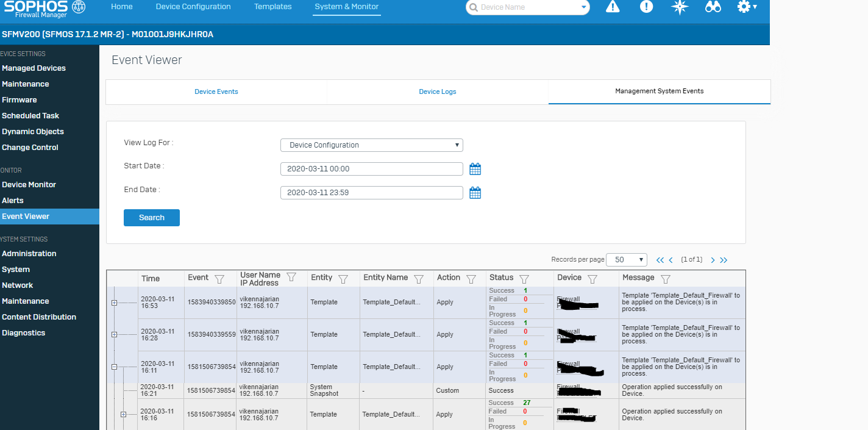The height and width of the screenshot is (430, 868).
Task: Collapse the 16:11 event row
Action: [114, 367]
